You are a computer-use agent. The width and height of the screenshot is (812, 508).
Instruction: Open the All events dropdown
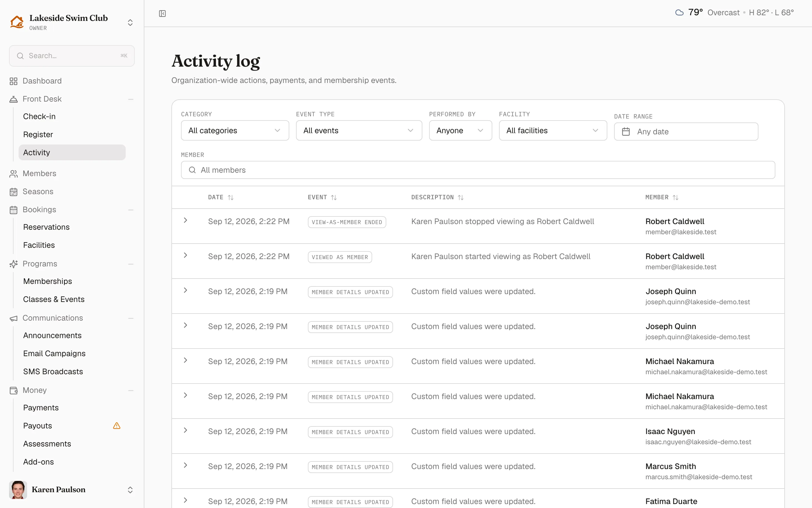tap(359, 130)
